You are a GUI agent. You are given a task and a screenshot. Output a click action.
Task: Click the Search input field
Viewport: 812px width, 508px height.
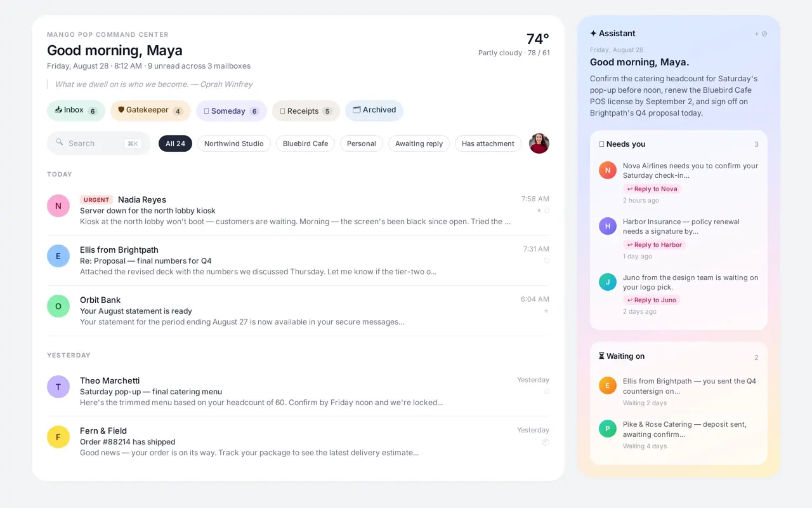click(x=99, y=144)
